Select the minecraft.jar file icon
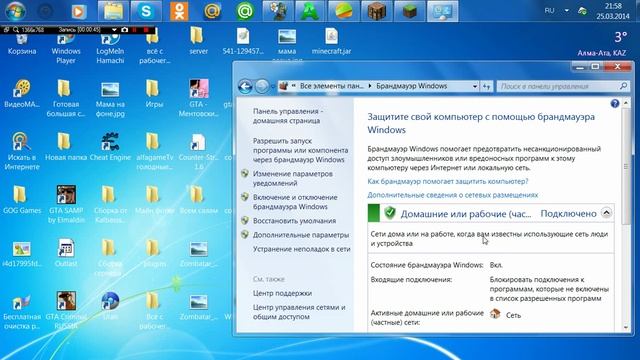Viewport: 640px width, 360px height. click(331, 41)
